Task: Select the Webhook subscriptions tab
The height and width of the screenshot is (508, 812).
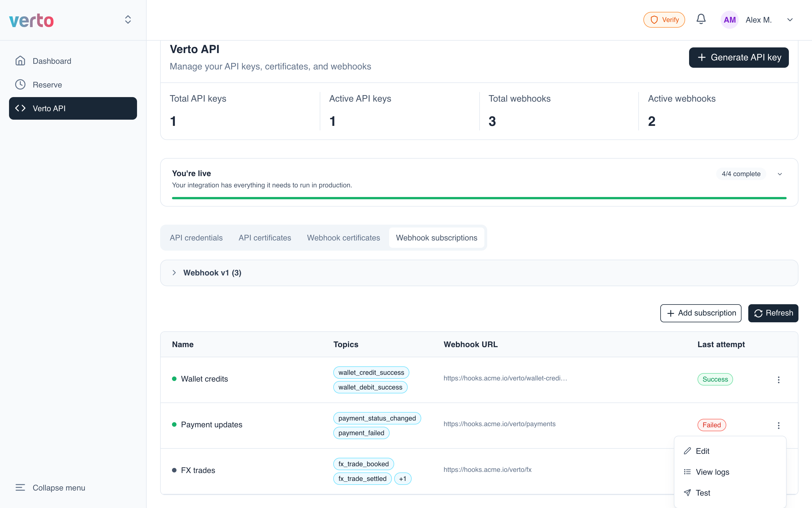Action: pyautogui.click(x=436, y=238)
